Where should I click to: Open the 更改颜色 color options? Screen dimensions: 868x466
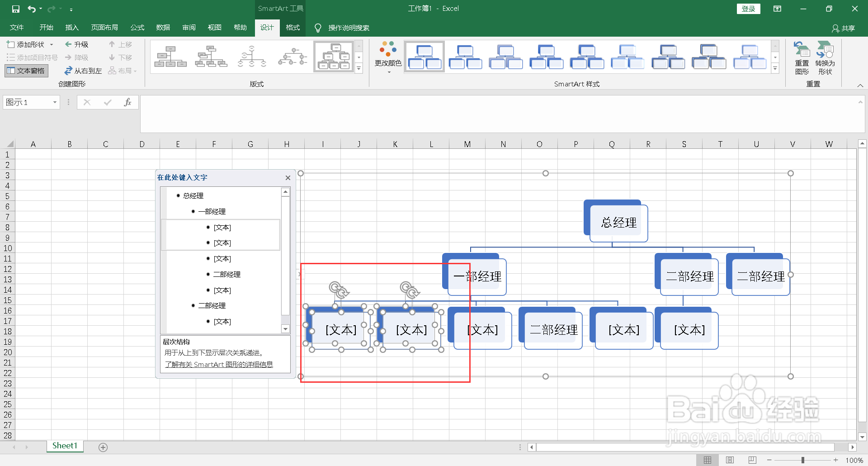(x=388, y=57)
